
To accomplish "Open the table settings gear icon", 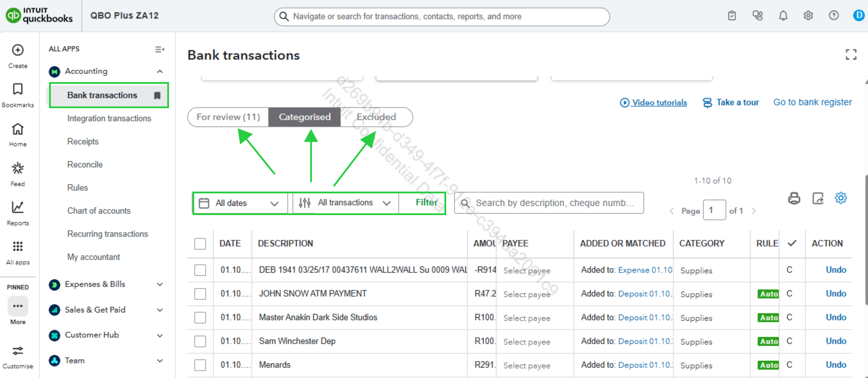I will tap(840, 198).
